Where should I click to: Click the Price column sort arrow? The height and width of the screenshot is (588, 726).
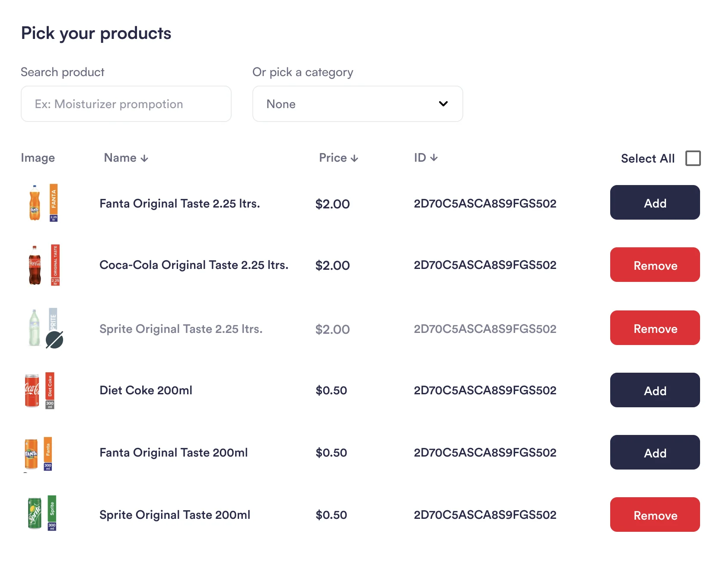[x=354, y=159]
